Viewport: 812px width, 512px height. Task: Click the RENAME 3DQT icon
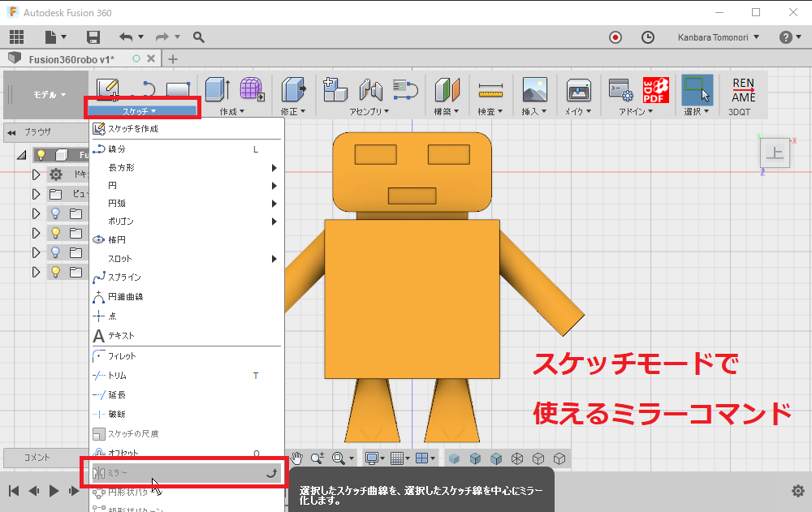(743, 90)
